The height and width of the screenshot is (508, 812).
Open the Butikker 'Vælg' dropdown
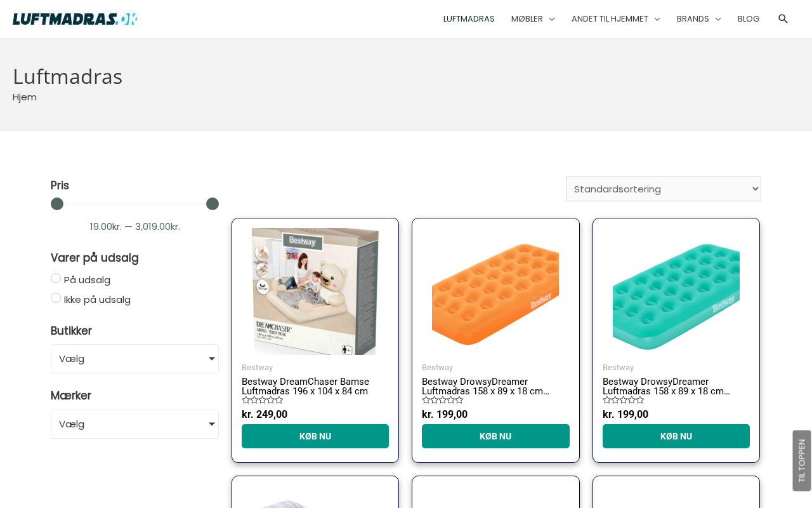tap(134, 359)
